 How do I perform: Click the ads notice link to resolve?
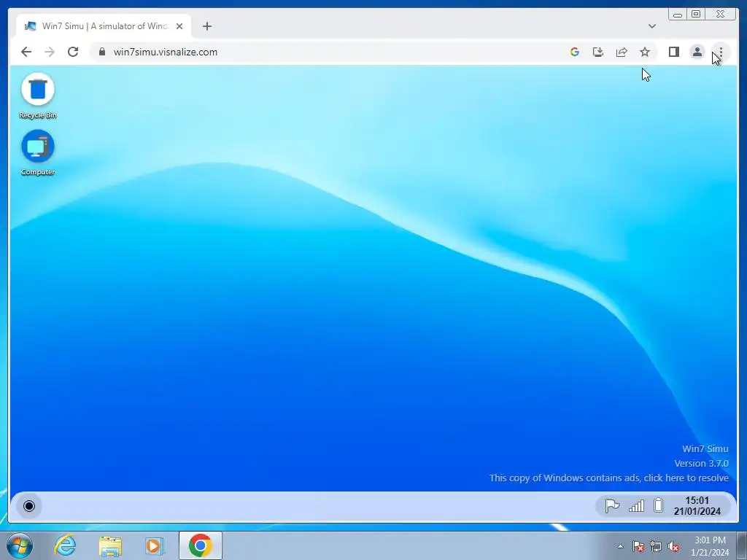(x=609, y=478)
